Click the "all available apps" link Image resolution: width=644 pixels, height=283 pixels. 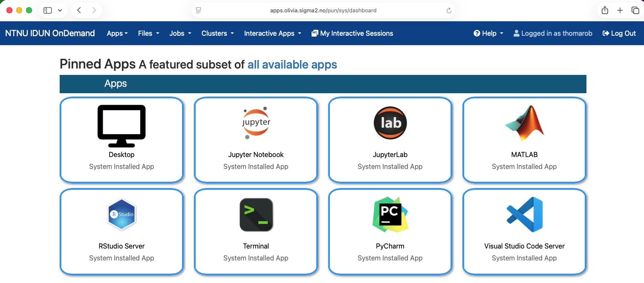tap(292, 65)
